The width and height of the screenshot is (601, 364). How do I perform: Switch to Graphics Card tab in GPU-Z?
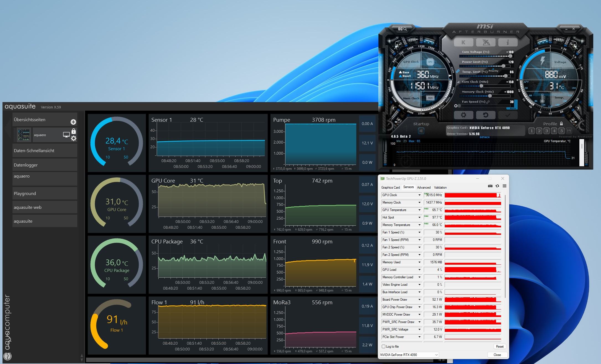[390, 188]
